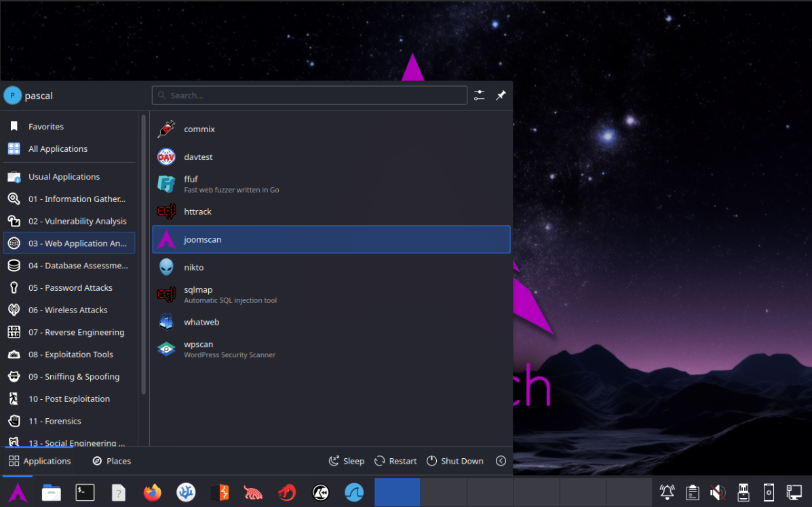Image resolution: width=812 pixels, height=507 pixels.
Task: Open 07 - Reverse Engineering category
Action: (69, 332)
